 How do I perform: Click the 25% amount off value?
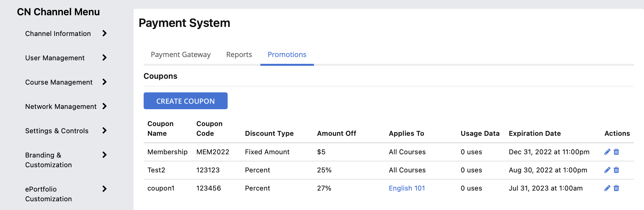click(x=324, y=170)
